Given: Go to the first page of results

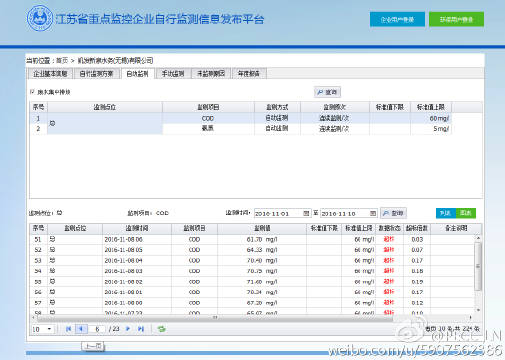Looking at the screenshot, I should (x=68, y=329).
